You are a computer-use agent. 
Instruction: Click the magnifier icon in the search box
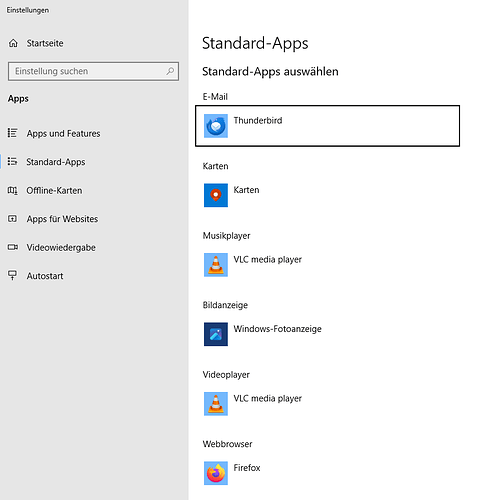[170, 71]
